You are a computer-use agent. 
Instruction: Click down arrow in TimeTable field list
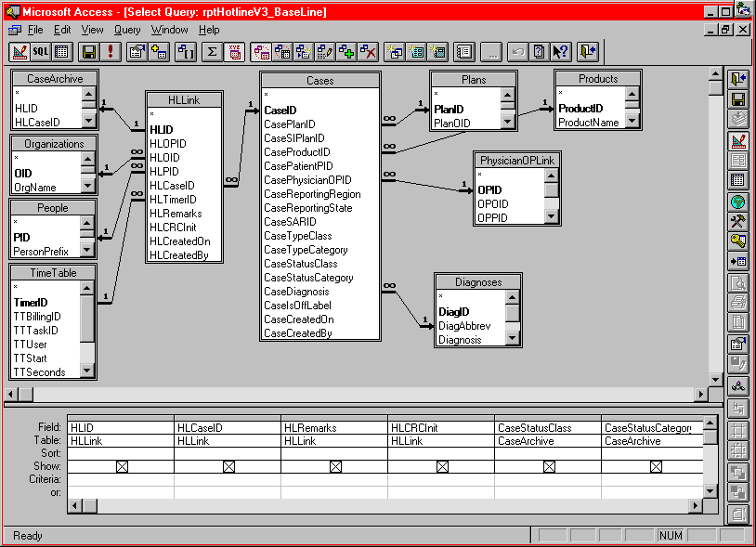click(86, 371)
